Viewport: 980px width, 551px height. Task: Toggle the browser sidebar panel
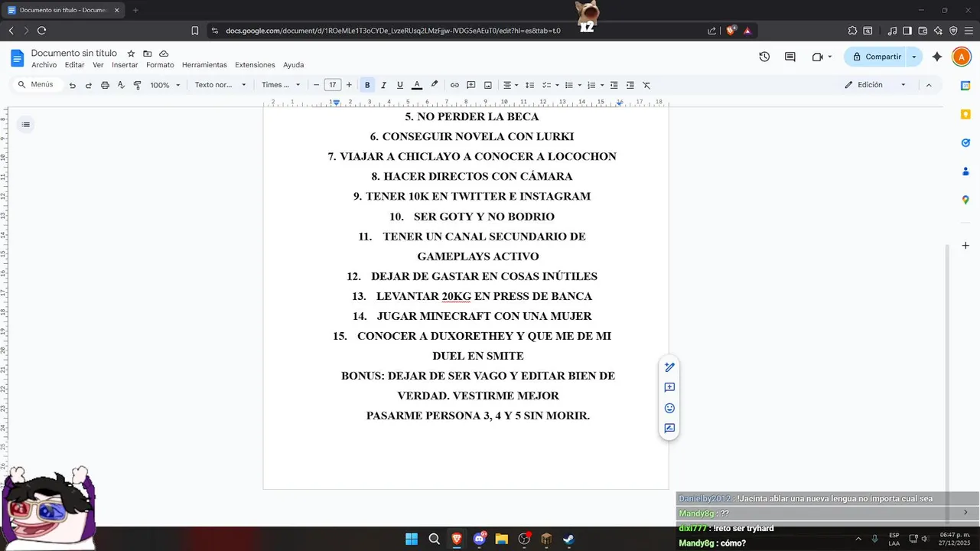(x=907, y=31)
